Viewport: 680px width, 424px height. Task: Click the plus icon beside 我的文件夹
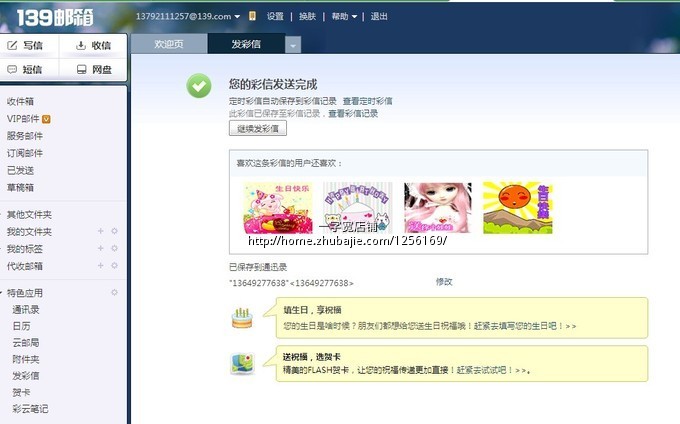click(101, 231)
